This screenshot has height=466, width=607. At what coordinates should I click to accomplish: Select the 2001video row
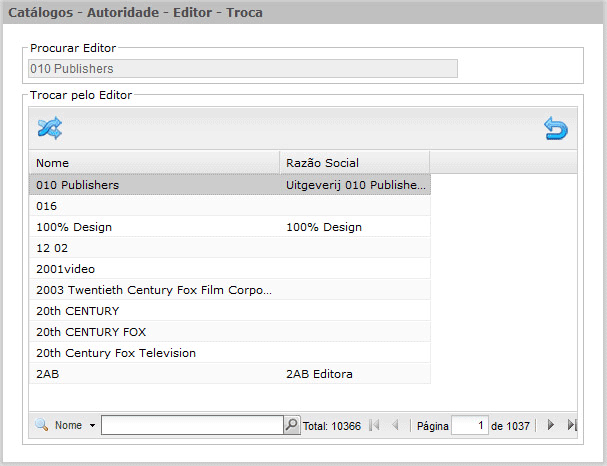point(230,269)
